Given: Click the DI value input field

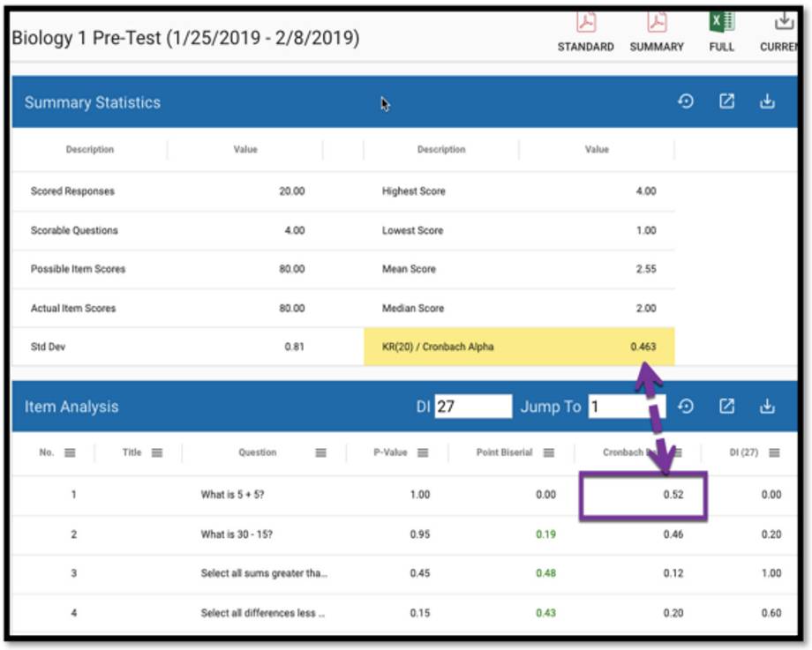Looking at the screenshot, I should [473, 407].
